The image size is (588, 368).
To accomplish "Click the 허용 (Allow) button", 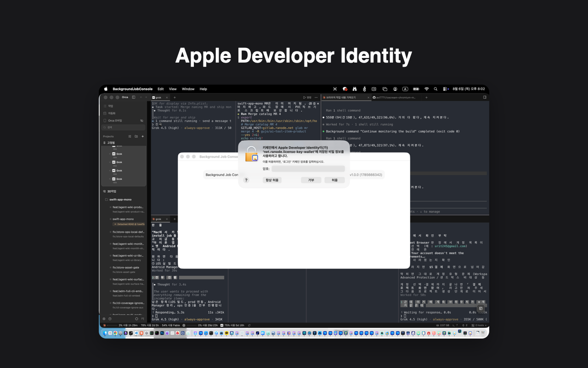I will tap(334, 180).
